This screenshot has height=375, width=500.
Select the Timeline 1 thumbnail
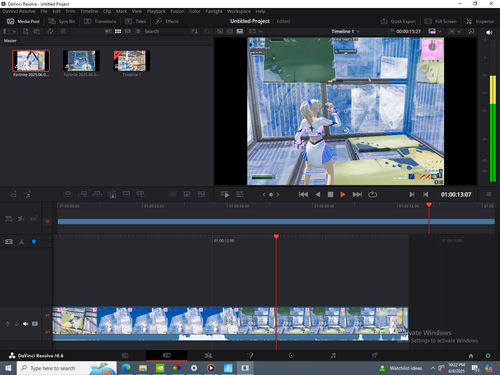tap(132, 61)
